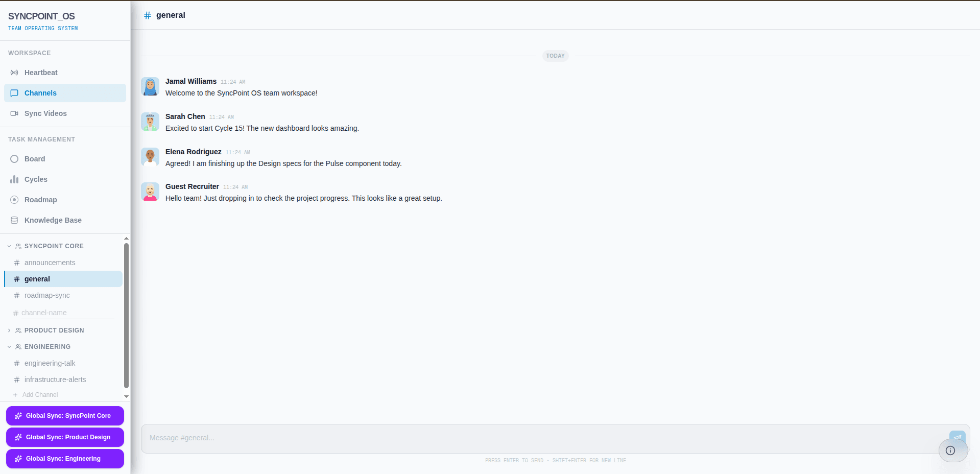The image size is (980, 474).
Task: Open the Heartbeat workspace view
Action: pos(40,73)
